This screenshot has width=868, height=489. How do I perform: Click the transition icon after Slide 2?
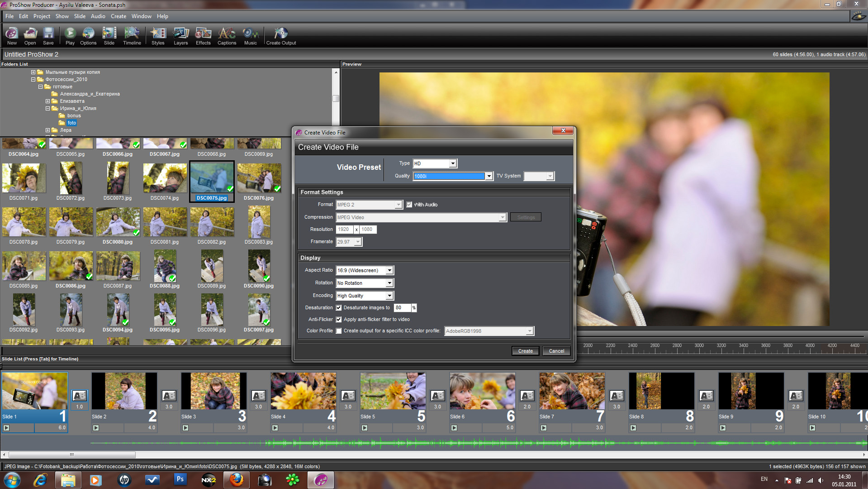(169, 396)
